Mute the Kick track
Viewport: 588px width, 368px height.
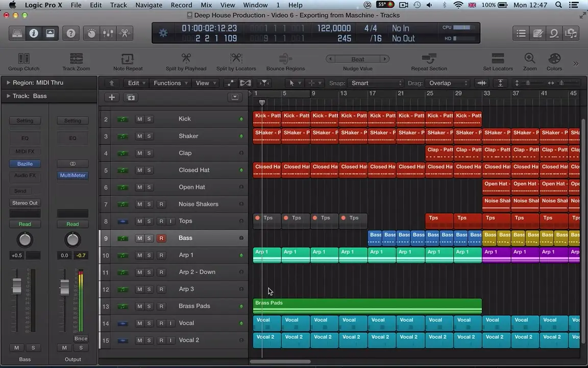(x=139, y=119)
